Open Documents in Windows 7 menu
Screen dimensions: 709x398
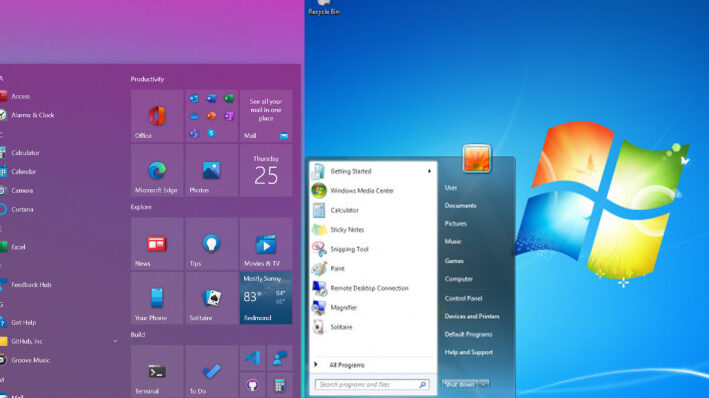[x=460, y=205]
